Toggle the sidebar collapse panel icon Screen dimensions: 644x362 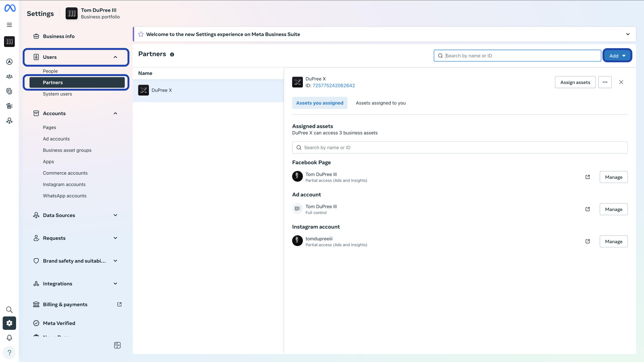[x=117, y=345]
